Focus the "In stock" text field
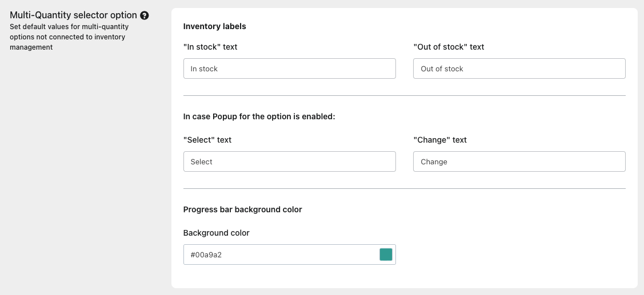Screen dimensions: 644x295 (289, 68)
